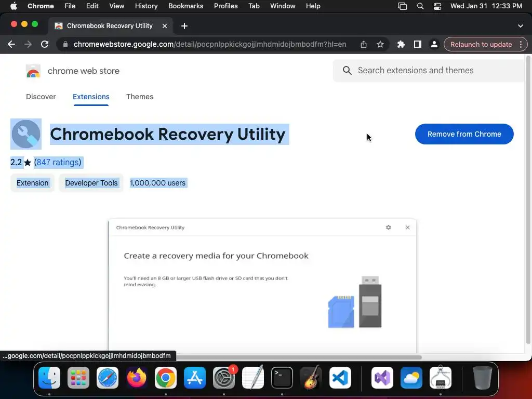The image size is (532, 399).
Task: Bookmark this page with star icon
Action: tap(380, 45)
